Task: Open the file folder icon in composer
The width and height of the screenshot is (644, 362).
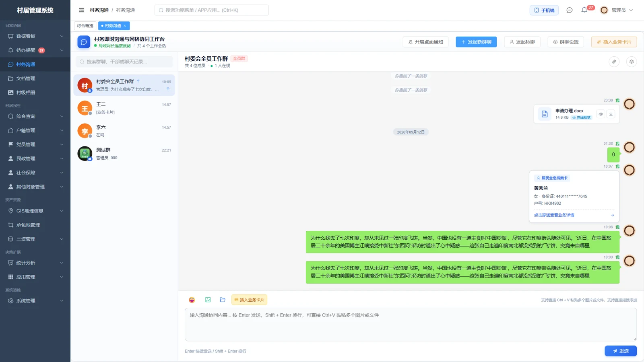Action: click(223, 300)
